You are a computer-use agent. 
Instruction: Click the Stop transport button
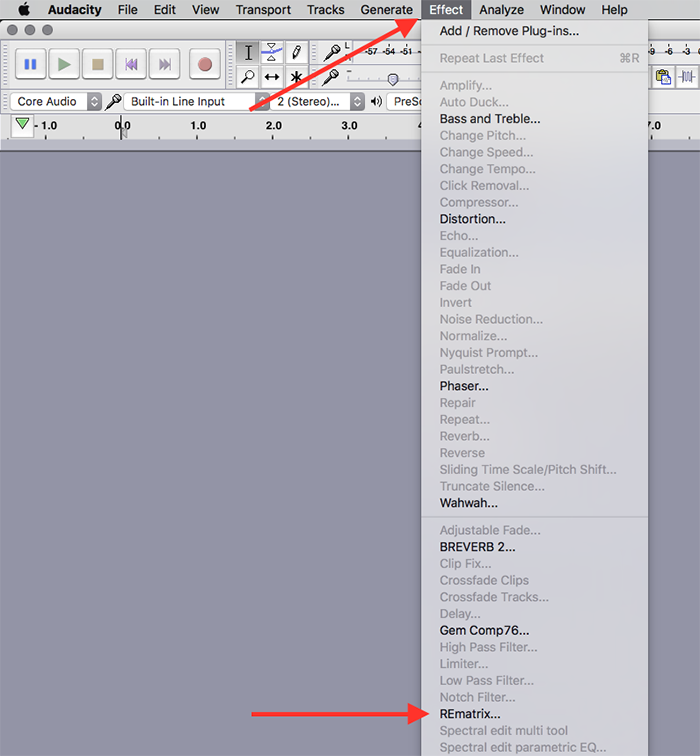click(97, 64)
